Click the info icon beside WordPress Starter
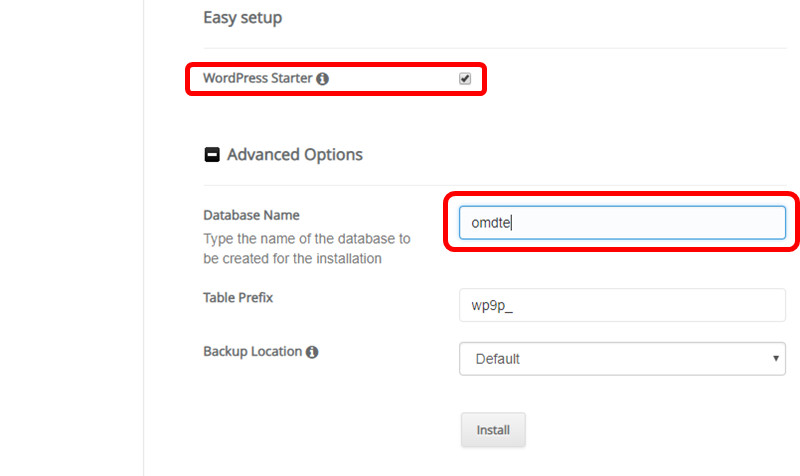Screen dimensions: 800x476 tap(323, 79)
